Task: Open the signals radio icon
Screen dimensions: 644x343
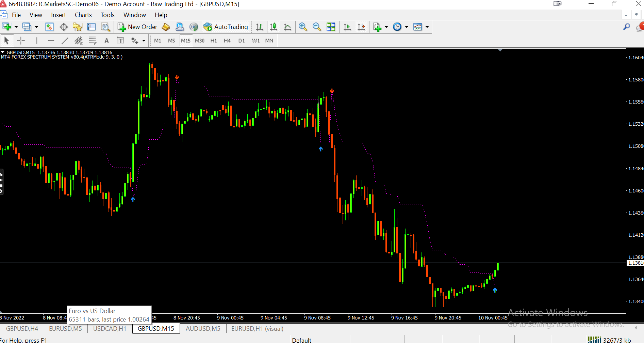Action: click(x=194, y=27)
